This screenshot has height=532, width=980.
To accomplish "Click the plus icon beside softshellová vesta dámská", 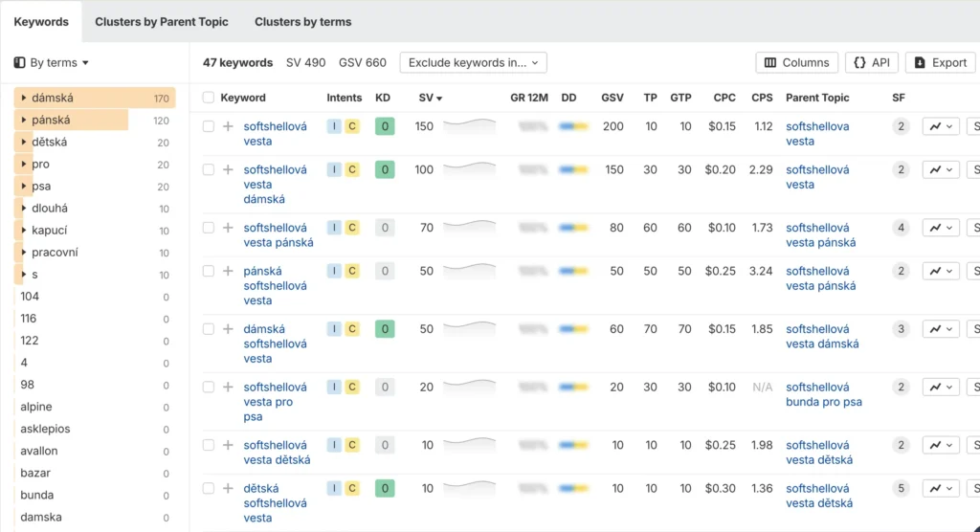I will (x=228, y=169).
